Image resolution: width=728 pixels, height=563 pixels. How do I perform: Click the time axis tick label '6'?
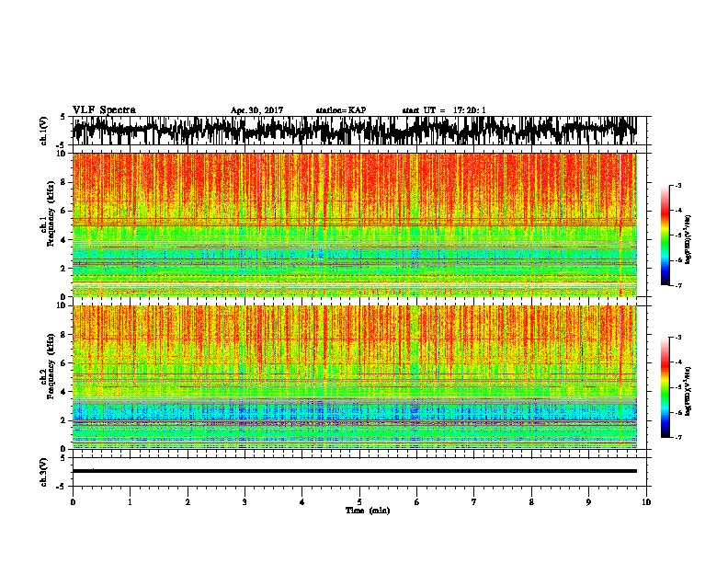pyautogui.click(x=417, y=502)
